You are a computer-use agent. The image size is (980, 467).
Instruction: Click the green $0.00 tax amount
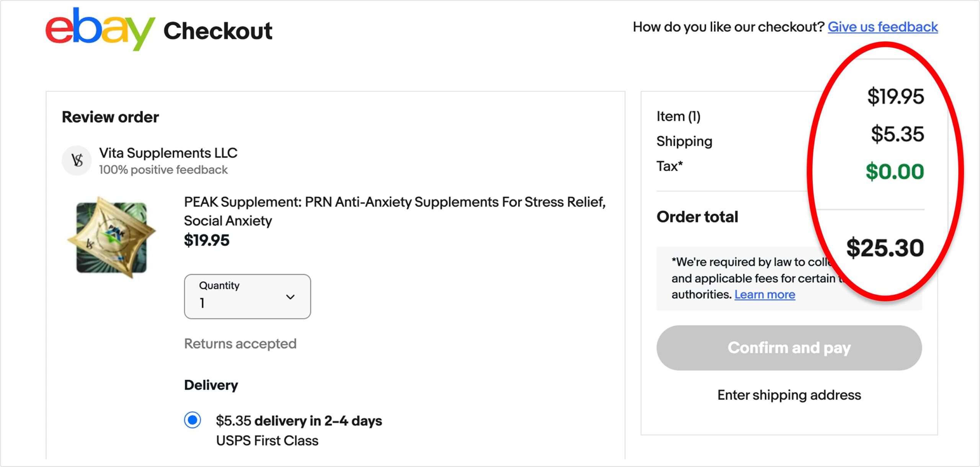(x=895, y=171)
